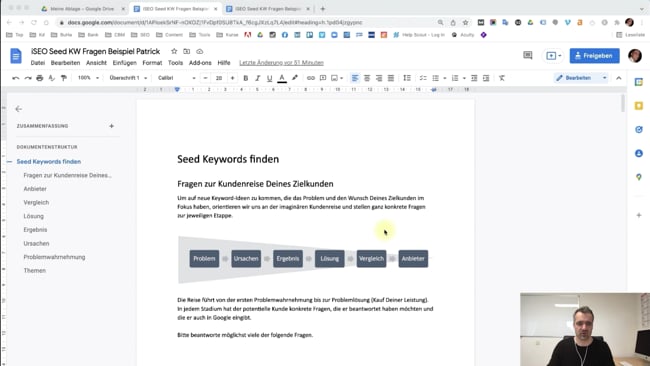
Task: Switch to Meine Ablage Google Drive tab
Action: pos(82,9)
